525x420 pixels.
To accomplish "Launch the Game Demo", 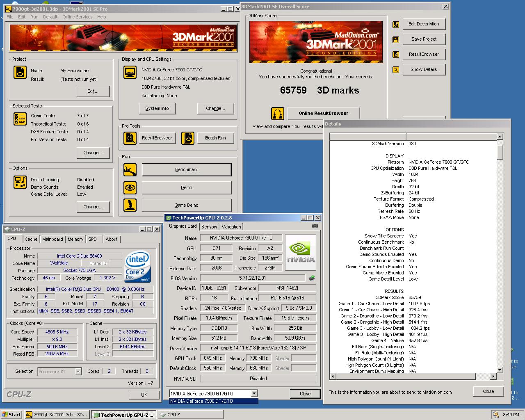I will tap(187, 205).
